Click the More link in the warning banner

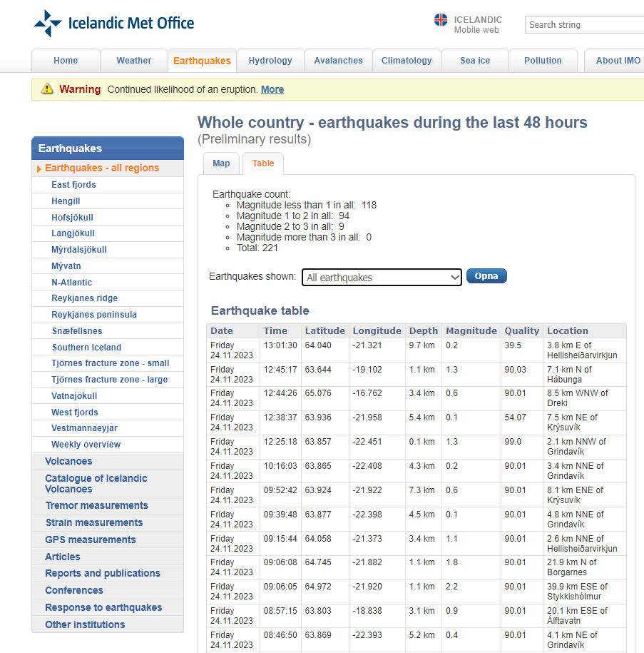point(272,89)
